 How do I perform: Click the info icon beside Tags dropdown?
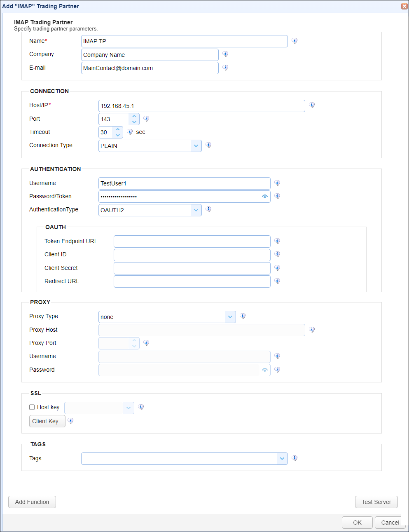click(294, 458)
